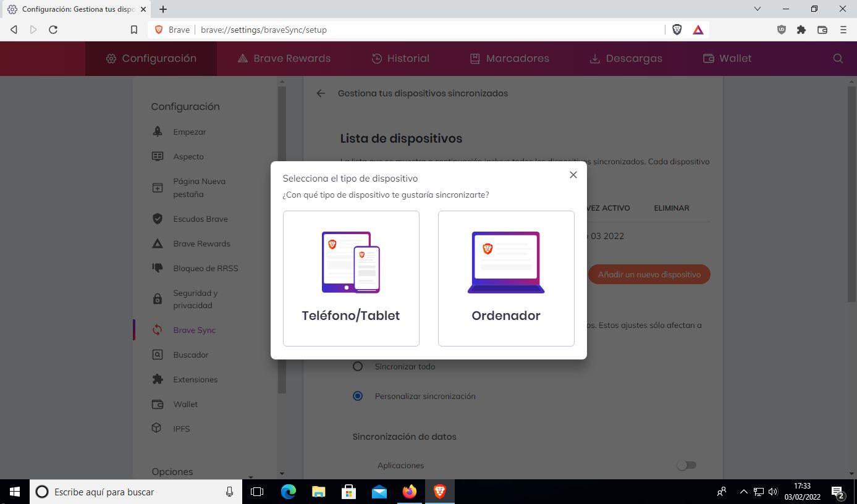Open the Brave main hamburger menu
This screenshot has height=504, width=857.
click(x=843, y=30)
